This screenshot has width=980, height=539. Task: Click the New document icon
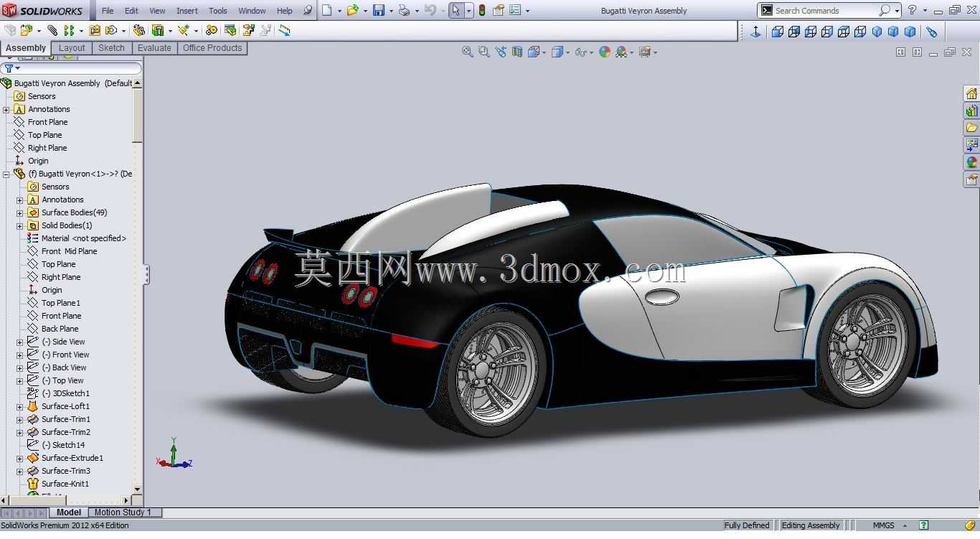(327, 10)
